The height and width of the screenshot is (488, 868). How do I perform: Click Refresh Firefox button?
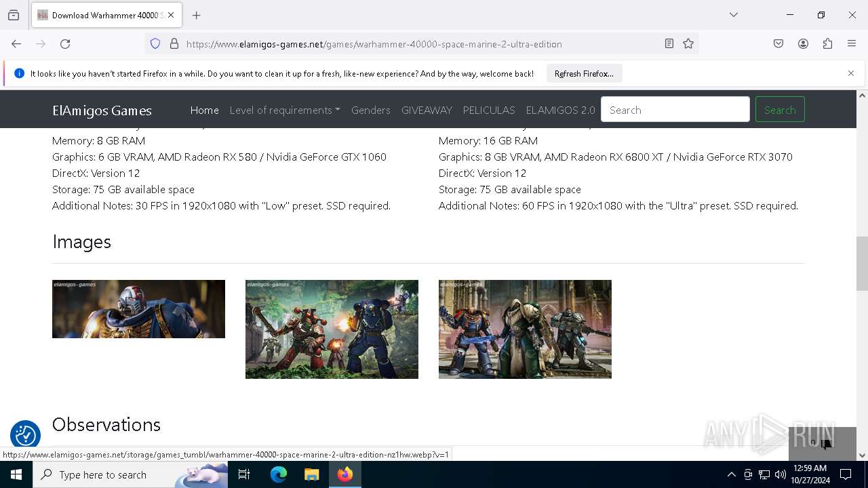tap(584, 74)
